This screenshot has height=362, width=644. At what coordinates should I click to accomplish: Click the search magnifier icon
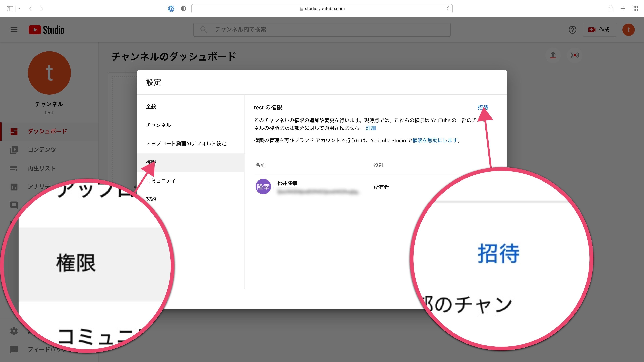tap(203, 29)
